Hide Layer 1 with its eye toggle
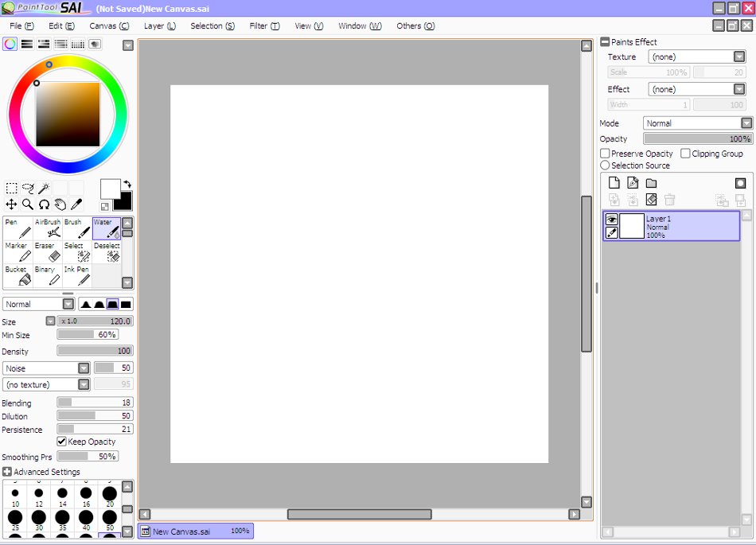 (x=613, y=218)
